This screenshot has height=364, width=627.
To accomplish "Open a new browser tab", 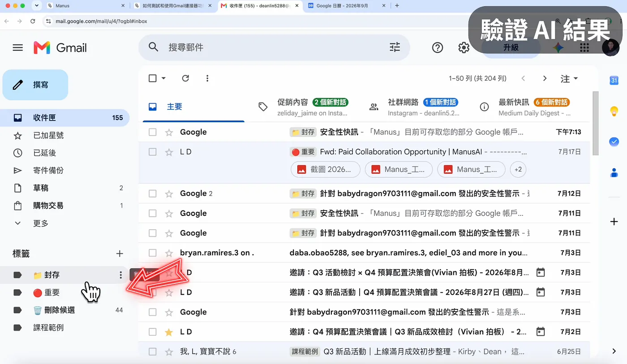I will pos(397,6).
